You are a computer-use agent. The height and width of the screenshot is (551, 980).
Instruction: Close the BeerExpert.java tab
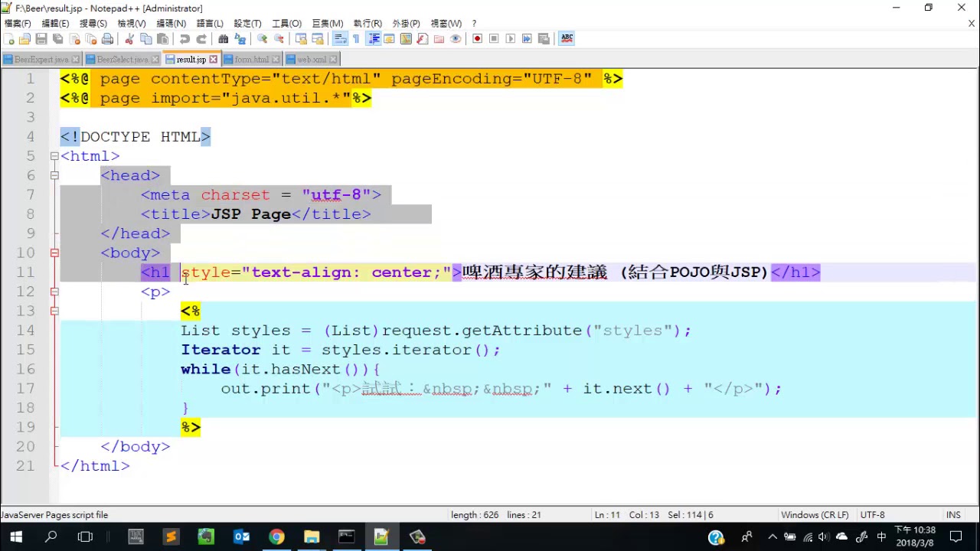click(75, 59)
